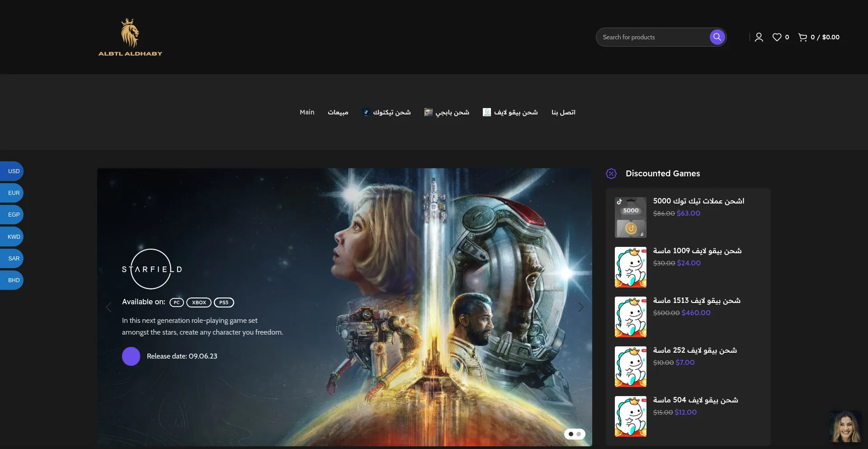Screen dimensions: 868x449
Task: Click the cart total 0 / $0.00
Action: click(x=825, y=37)
